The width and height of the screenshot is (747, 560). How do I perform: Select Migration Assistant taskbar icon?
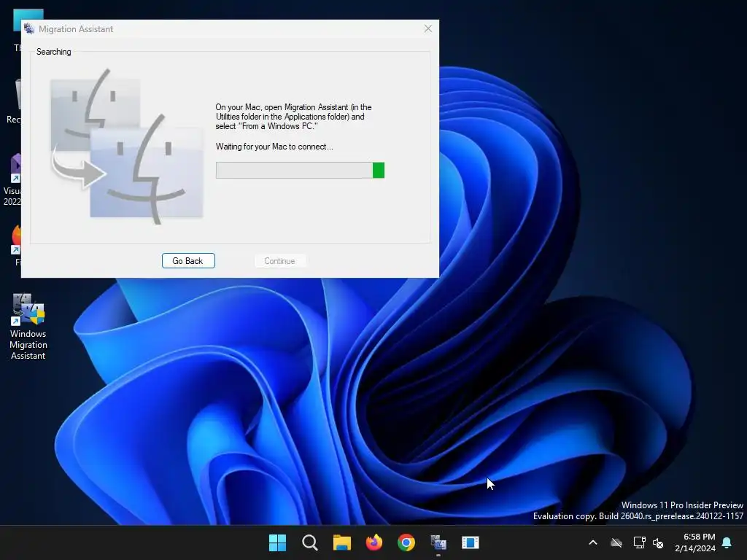438,542
